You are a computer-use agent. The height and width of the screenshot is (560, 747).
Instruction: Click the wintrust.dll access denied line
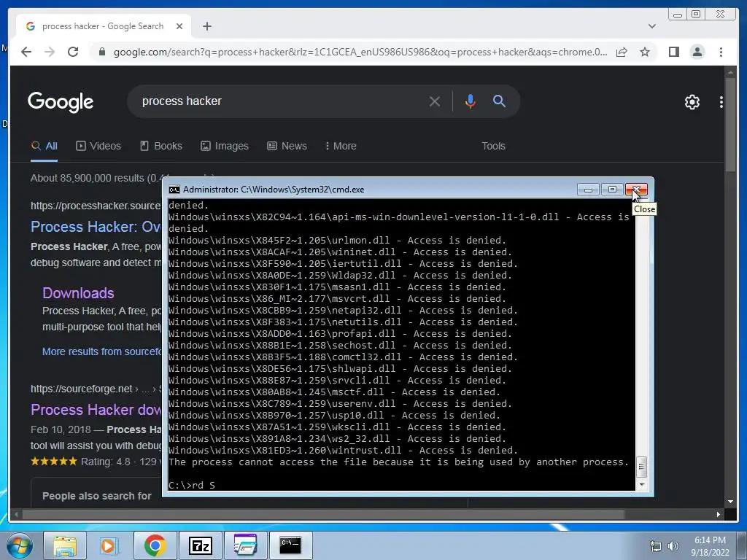(343, 450)
